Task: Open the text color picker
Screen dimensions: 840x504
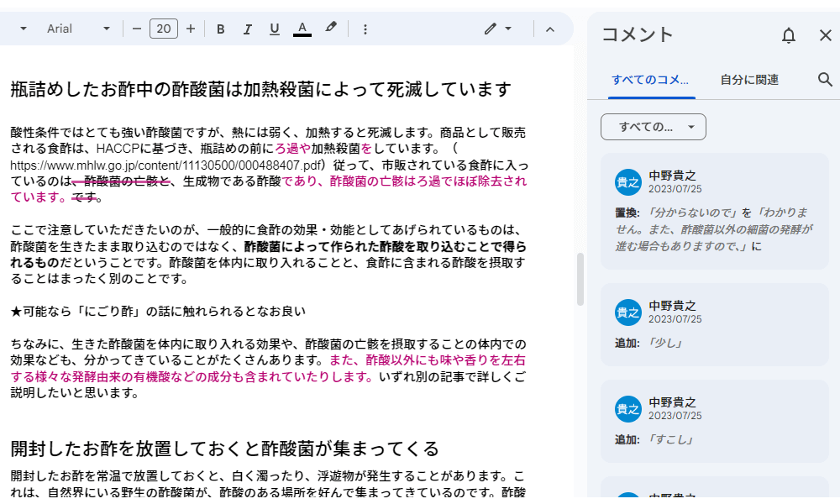Action: [302, 28]
